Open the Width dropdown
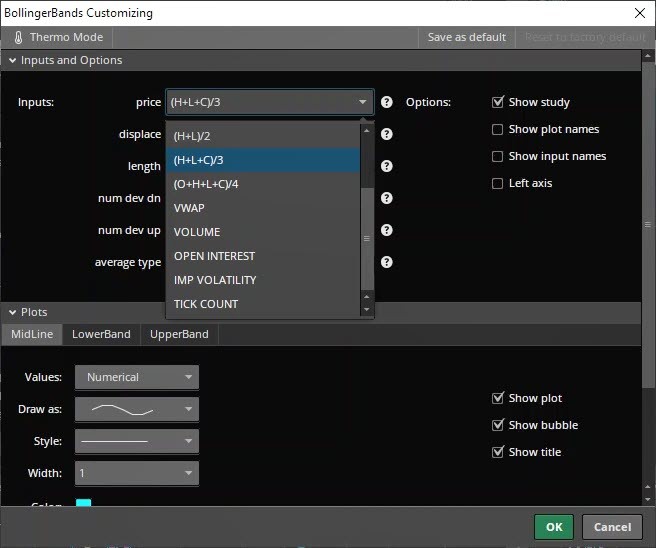This screenshot has height=548, width=656. pyautogui.click(x=137, y=473)
